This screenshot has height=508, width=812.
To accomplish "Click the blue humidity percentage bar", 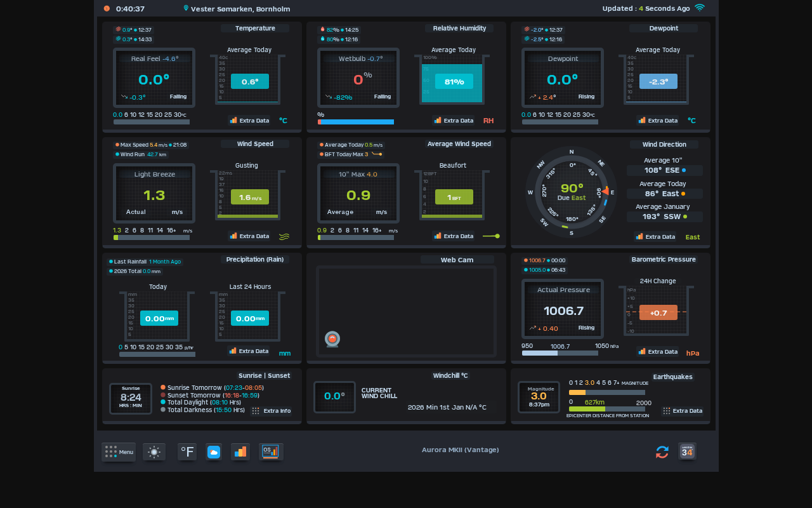I will (x=356, y=122).
